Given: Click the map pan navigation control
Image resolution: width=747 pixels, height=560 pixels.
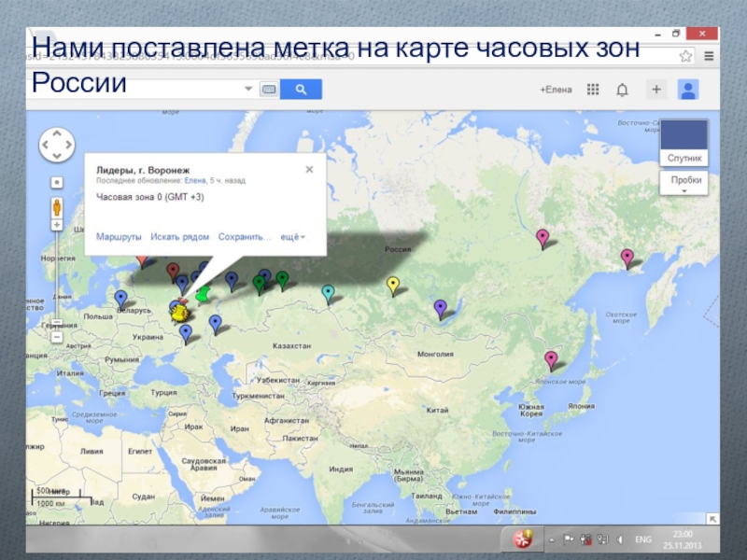Looking at the screenshot, I should click(57, 145).
